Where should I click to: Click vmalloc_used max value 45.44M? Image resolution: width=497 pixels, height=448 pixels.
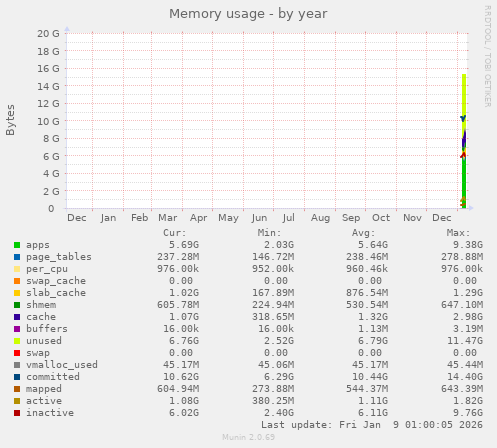coord(465,365)
